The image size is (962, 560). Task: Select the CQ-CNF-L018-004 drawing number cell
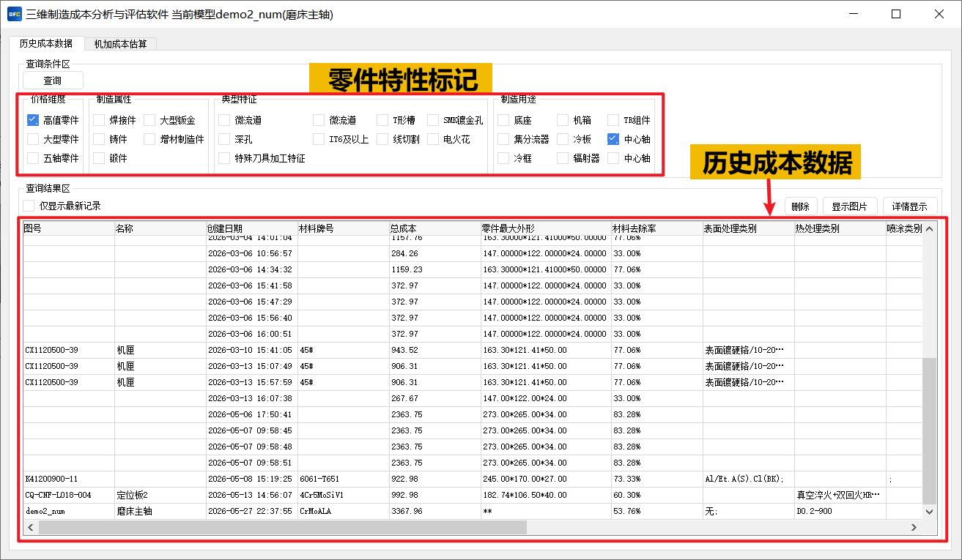pyautogui.click(x=69, y=495)
